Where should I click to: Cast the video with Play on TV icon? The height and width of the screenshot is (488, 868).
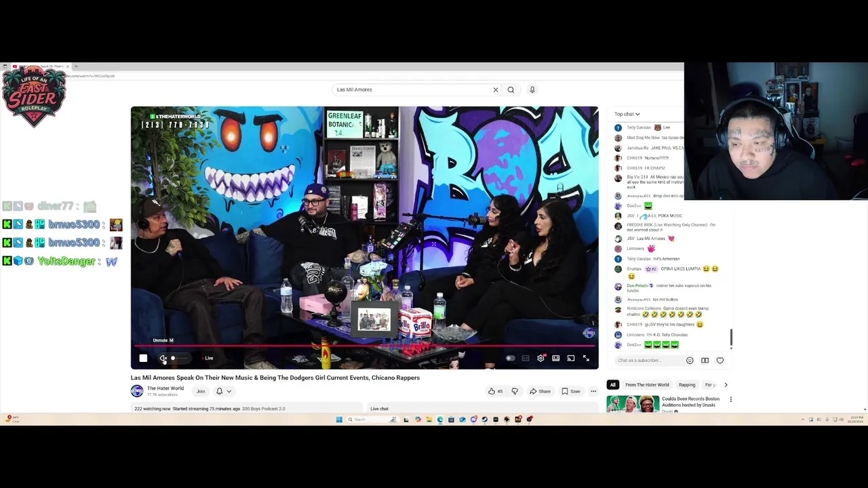[x=571, y=358]
